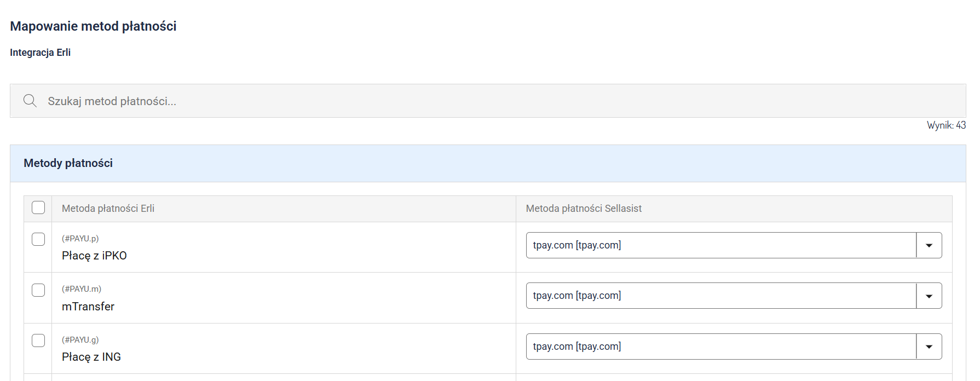
Task: Click the magnifier search icon
Action: [x=30, y=101]
